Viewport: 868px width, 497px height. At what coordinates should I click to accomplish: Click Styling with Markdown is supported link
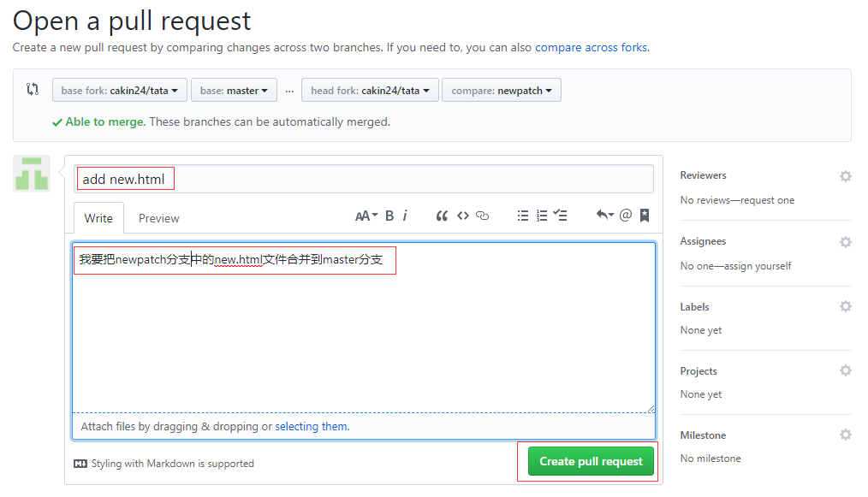[173, 464]
